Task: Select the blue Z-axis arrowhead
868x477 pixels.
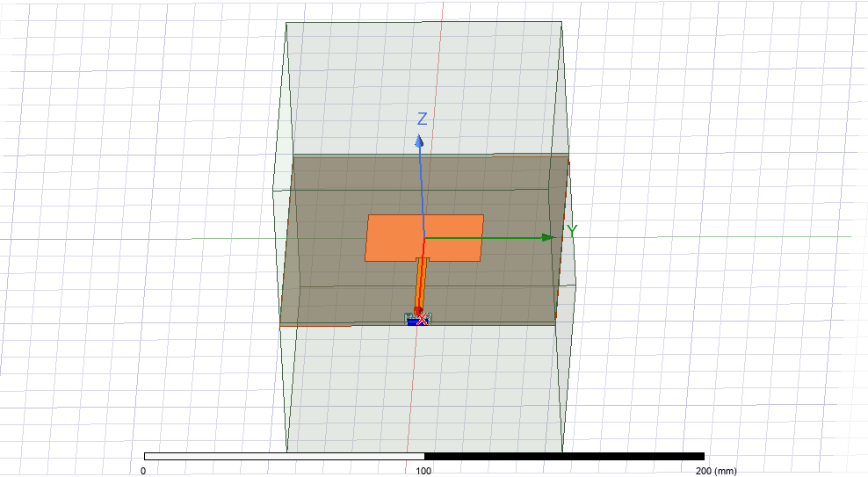Action: [420, 141]
